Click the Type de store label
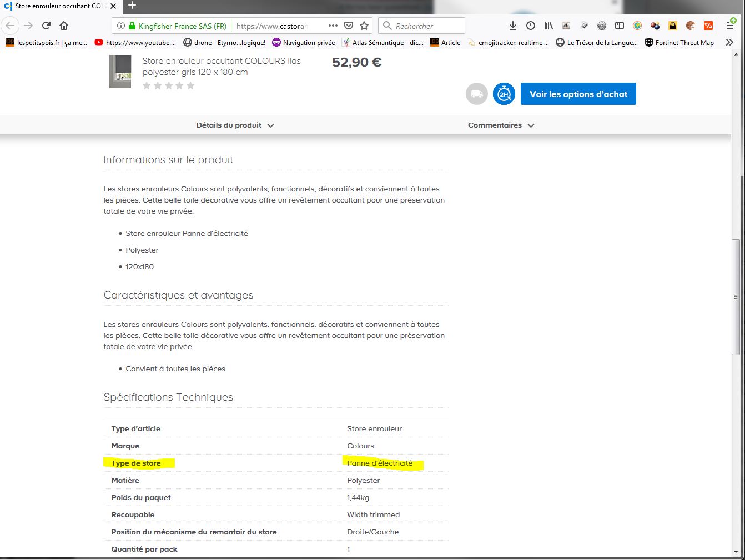The width and height of the screenshot is (745, 560). point(136,463)
